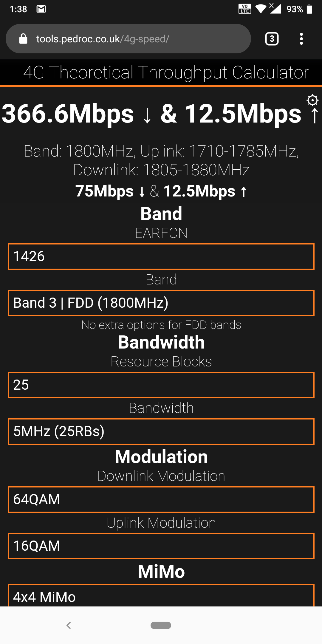Open the browser three-dot menu
The width and height of the screenshot is (322, 644).
pos(301,39)
